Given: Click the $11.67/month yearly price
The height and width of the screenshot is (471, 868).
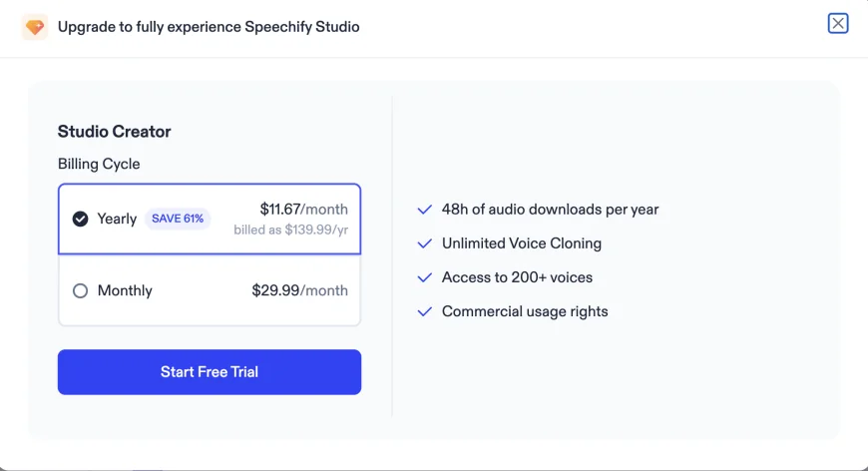Looking at the screenshot, I should [x=303, y=210].
